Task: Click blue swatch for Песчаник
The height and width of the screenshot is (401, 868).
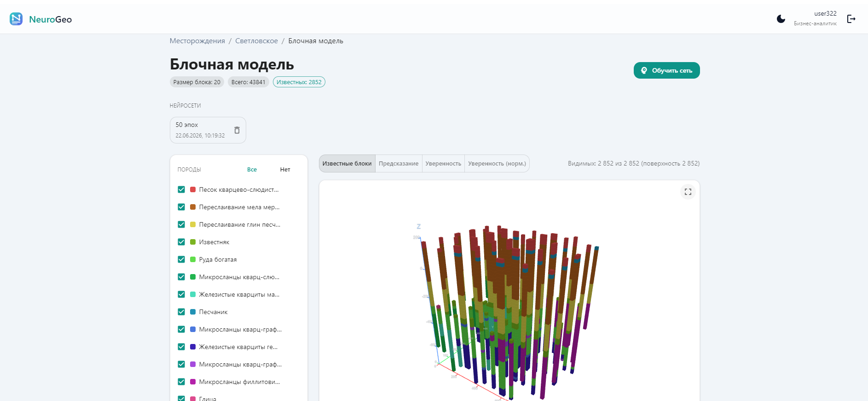Action: click(x=193, y=312)
